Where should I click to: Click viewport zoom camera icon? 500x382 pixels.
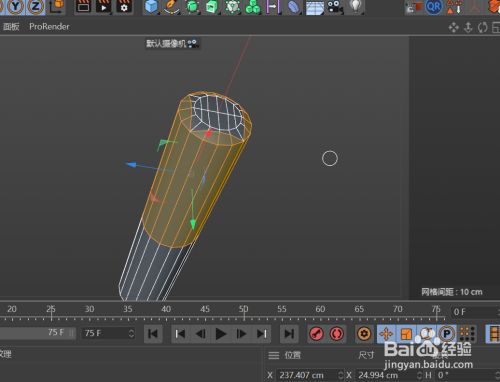coord(468,27)
